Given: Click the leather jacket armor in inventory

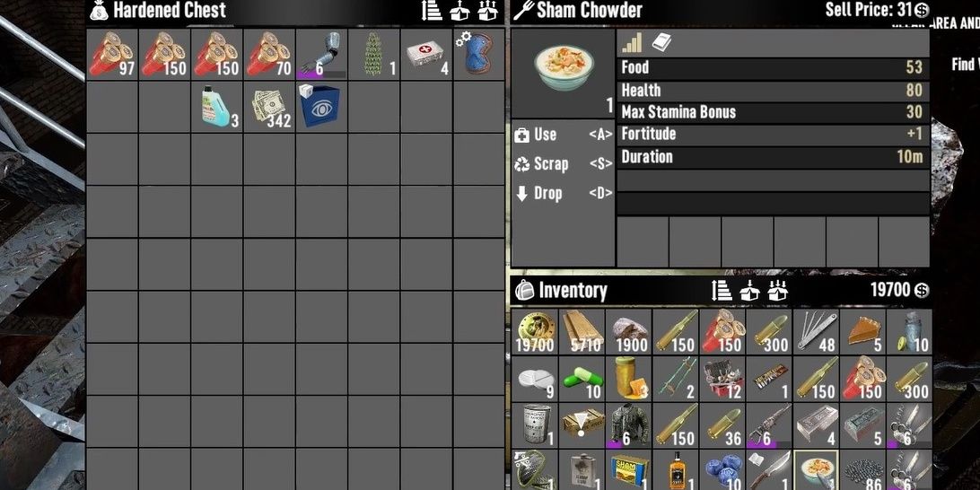Looking at the screenshot, I should point(629,425).
